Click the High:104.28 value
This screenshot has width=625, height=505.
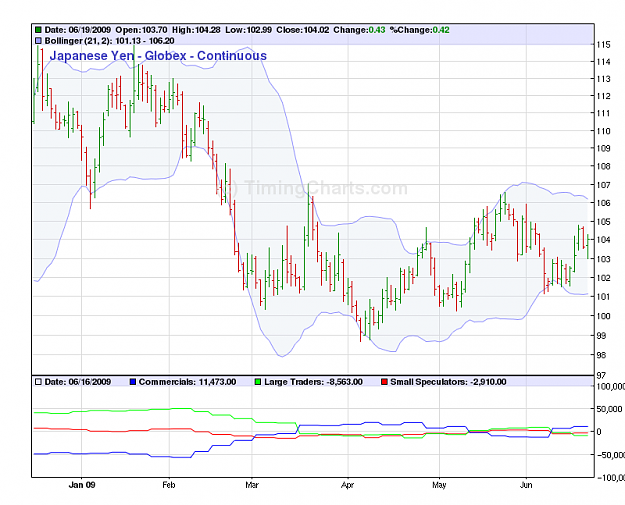196,30
